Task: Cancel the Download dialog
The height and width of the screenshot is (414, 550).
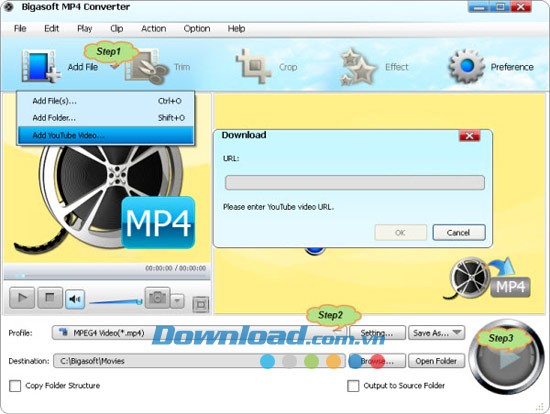Action: pos(459,232)
